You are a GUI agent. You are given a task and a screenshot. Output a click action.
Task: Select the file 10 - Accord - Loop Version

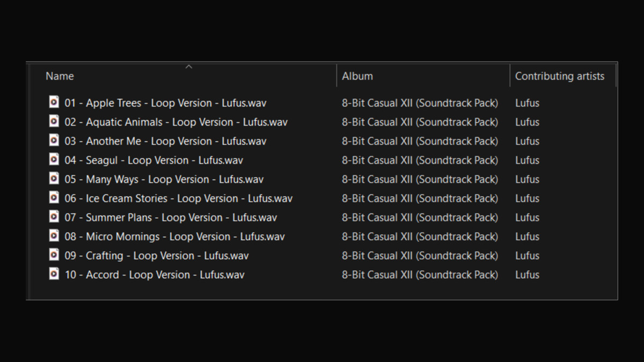pyautogui.click(x=154, y=275)
